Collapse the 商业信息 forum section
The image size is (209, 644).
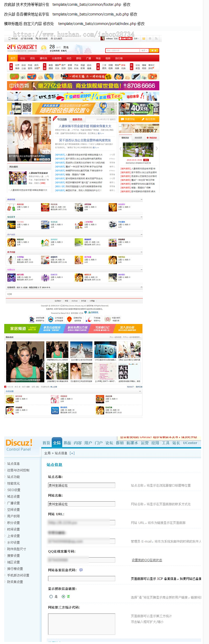(x=142, y=200)
